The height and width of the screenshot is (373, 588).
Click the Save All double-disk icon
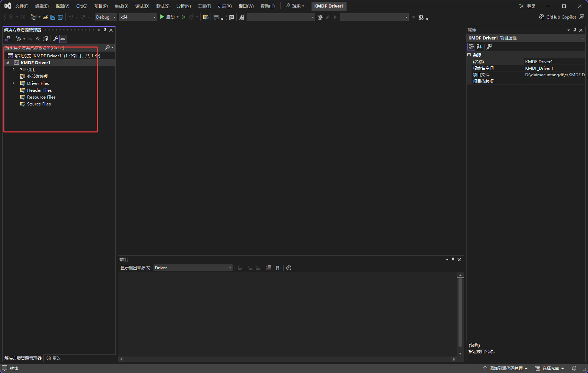coord(60,17)
